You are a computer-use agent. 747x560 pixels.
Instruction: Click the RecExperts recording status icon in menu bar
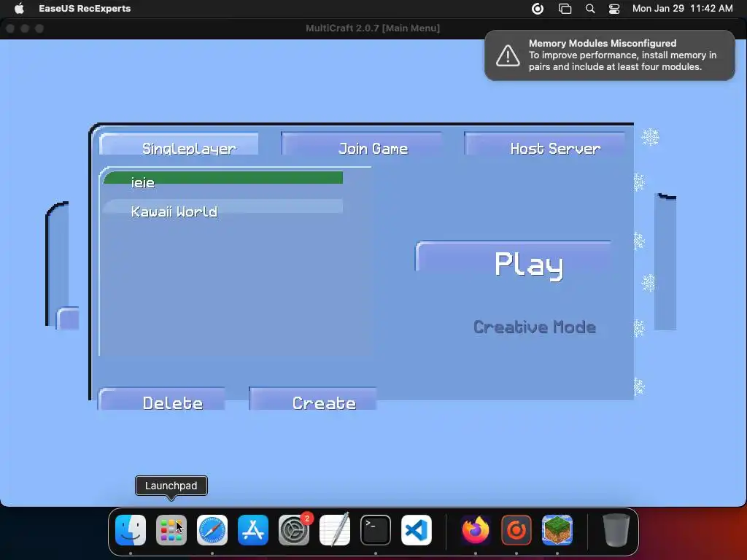[x=538, y=9]
